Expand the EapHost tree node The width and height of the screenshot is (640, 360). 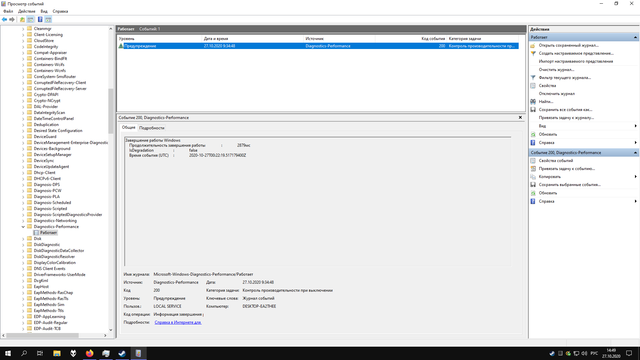pyautogui.click(x=23, y=287)
